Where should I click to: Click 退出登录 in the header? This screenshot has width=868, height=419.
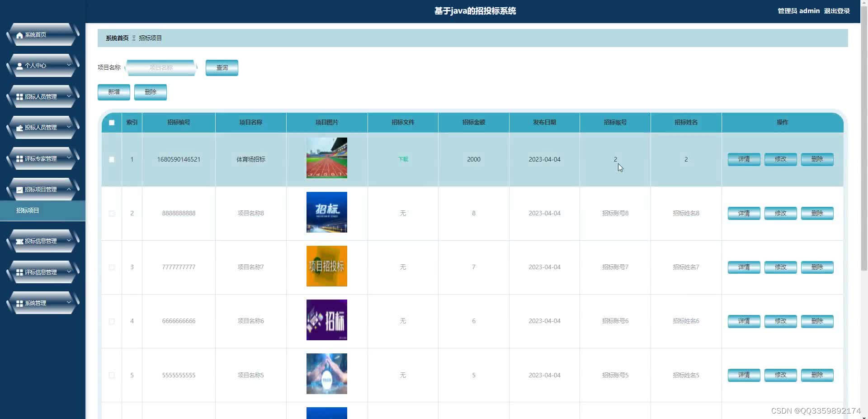(837, 11)
